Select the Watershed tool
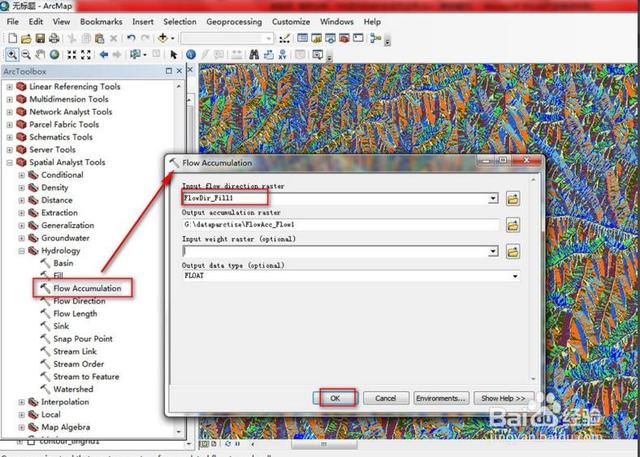The width and height of the screenshot is (640, 457). [73, 389]
